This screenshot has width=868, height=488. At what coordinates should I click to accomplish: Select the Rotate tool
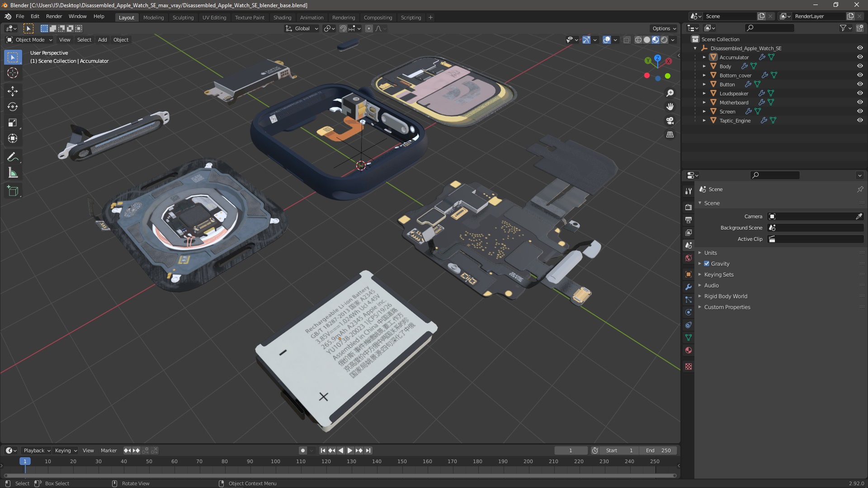(x=13, y=107)
